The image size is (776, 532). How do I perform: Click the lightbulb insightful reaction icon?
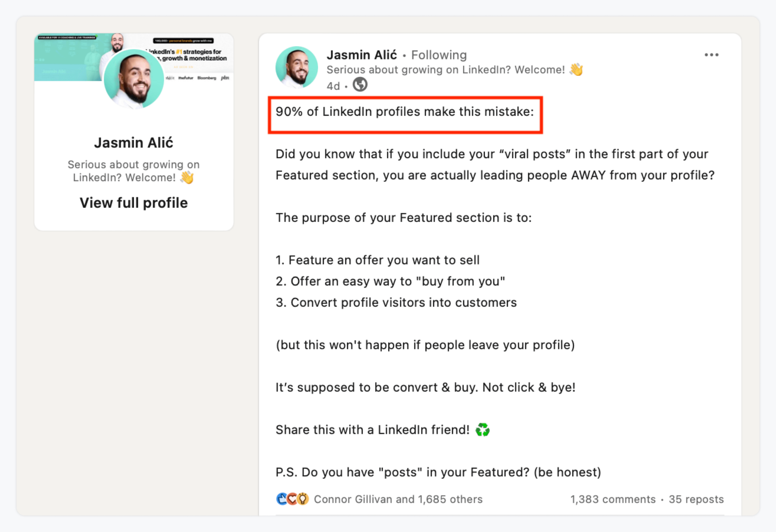pyautogui.click(x=303, y=499)
